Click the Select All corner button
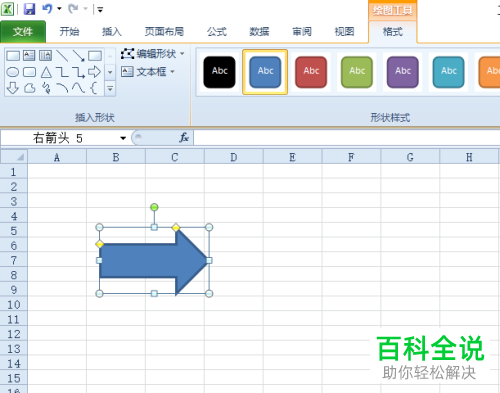 [14, 156]
